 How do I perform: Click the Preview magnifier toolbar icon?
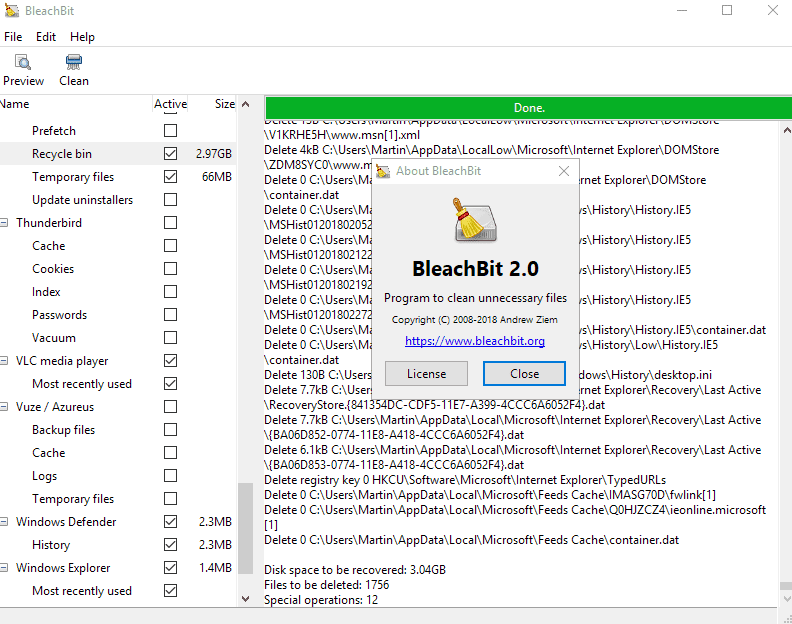tap(23, 62)
